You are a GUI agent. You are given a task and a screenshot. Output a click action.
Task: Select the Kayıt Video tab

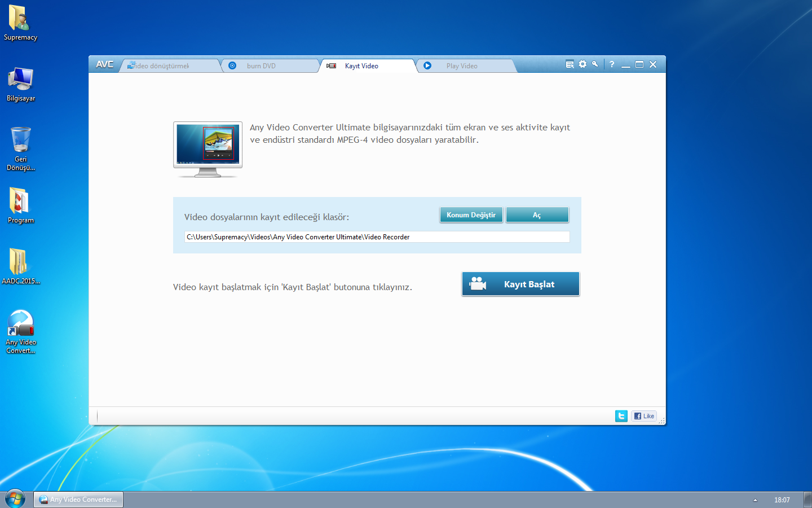[x=368, y=65]
